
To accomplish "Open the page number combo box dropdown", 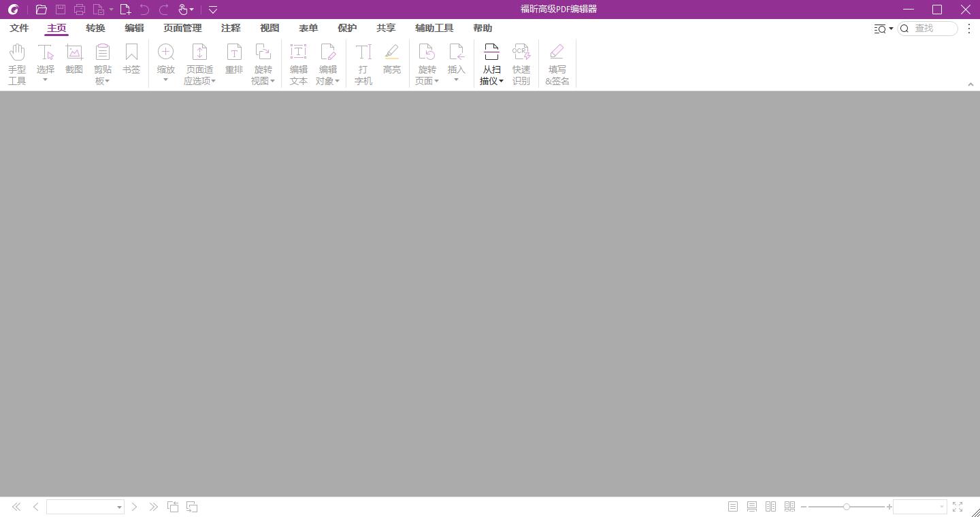I will (x=119, y=507).
